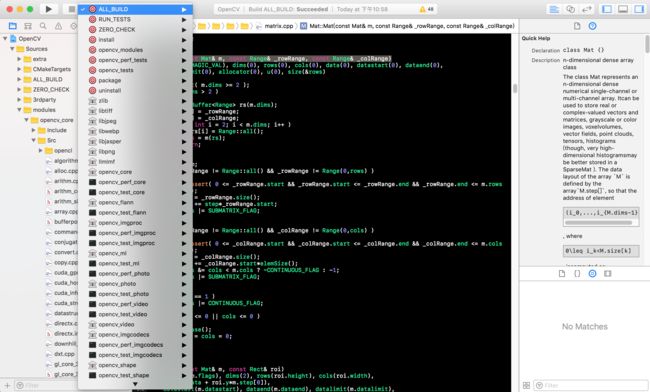
Task: Choose the package scheme
Action: click(135, 80)
